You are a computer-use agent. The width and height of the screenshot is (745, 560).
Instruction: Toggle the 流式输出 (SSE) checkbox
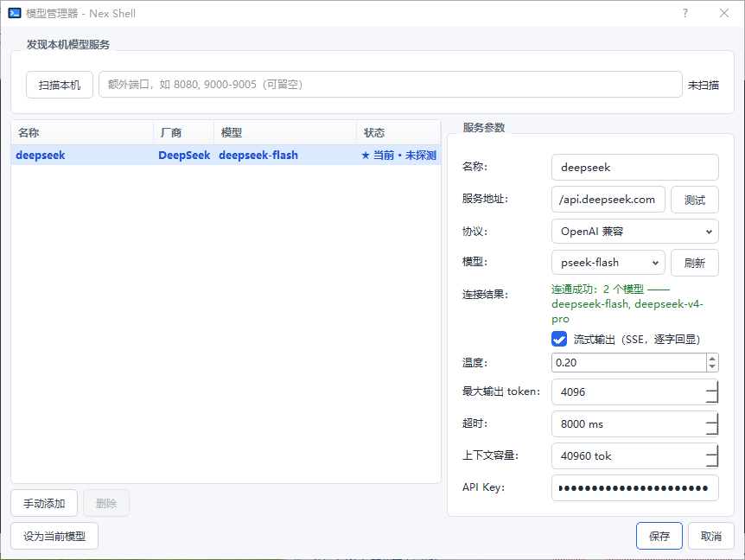(x=559, y=339)
